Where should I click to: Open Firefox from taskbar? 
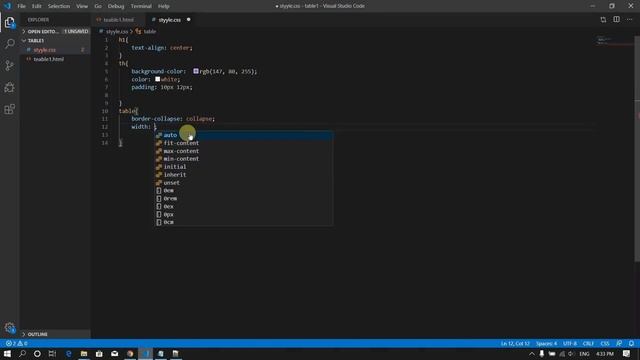click(130, 354)
